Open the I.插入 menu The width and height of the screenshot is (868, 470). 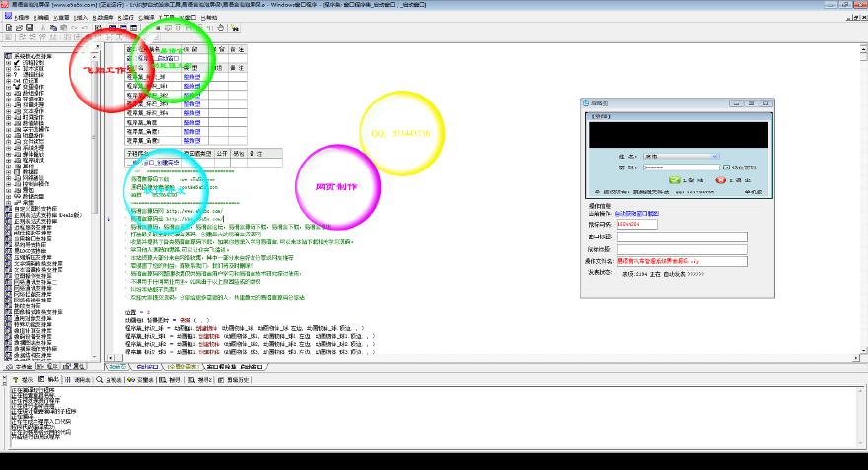(x=81, y=18)
